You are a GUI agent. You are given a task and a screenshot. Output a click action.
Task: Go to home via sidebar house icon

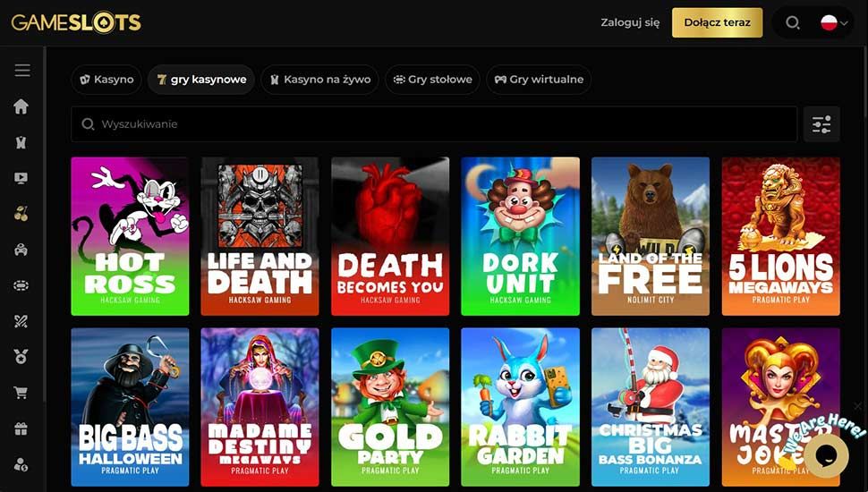[21, 106]
